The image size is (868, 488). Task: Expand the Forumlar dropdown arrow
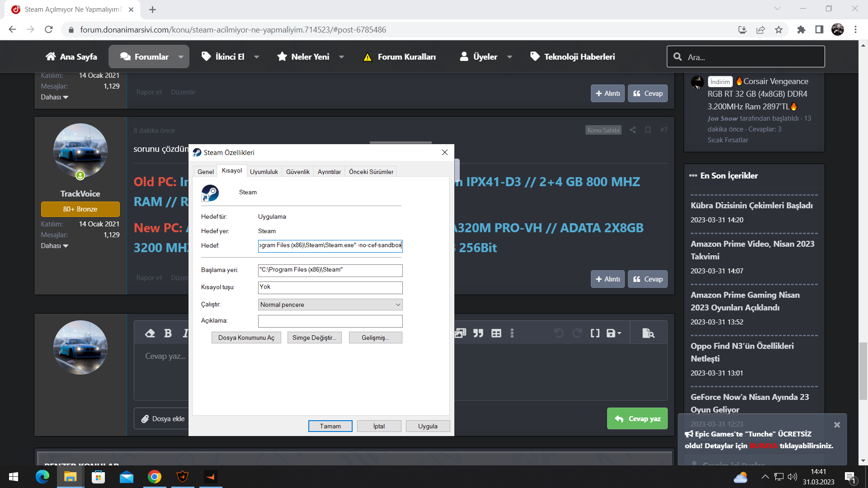tap(181, 57)
